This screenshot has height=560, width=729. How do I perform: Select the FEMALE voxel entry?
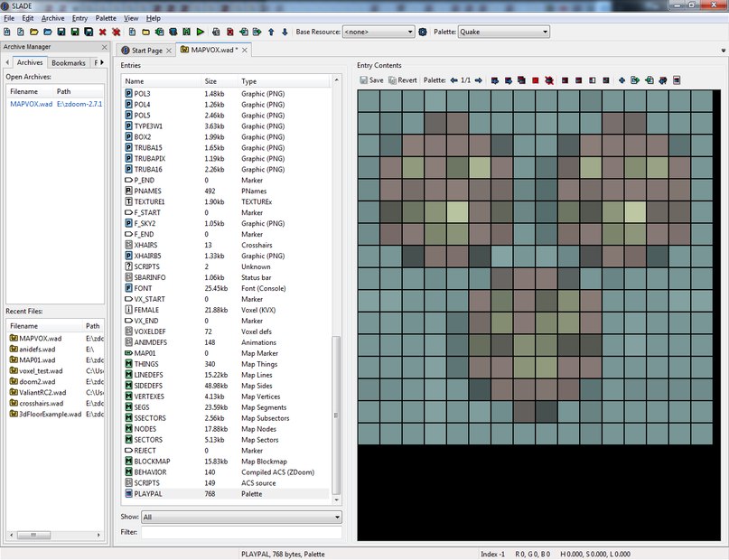pos(146,310)
